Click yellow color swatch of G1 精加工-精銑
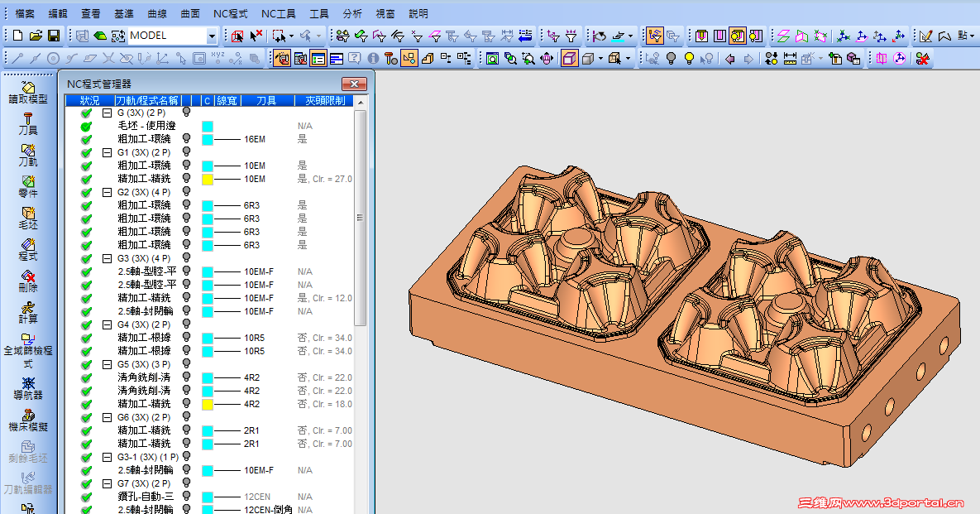Viewport: 980px width, 514px height. coord(208,179)
